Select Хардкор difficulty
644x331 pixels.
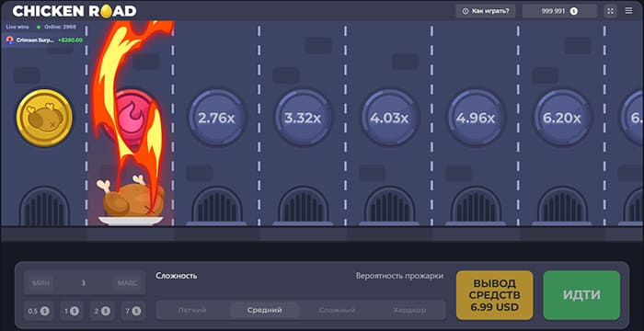pos(409,310)
